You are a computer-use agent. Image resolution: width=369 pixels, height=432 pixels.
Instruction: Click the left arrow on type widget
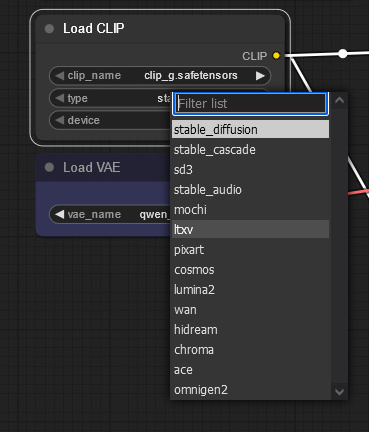pos(59,98)
